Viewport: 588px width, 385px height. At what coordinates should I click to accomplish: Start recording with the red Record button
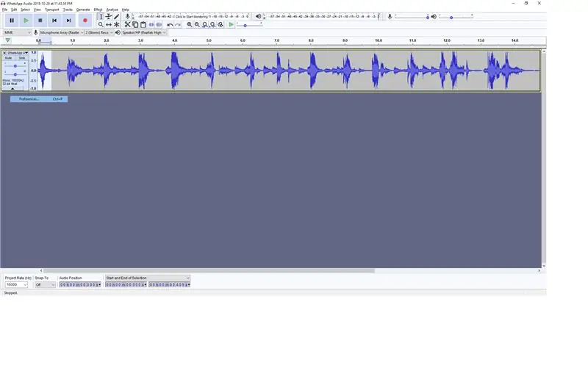click(85, 21)
